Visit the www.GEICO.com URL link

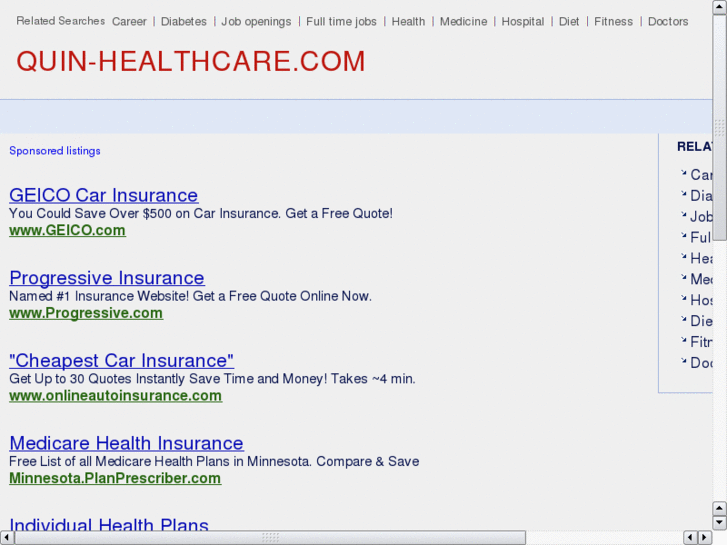[67, 230]
